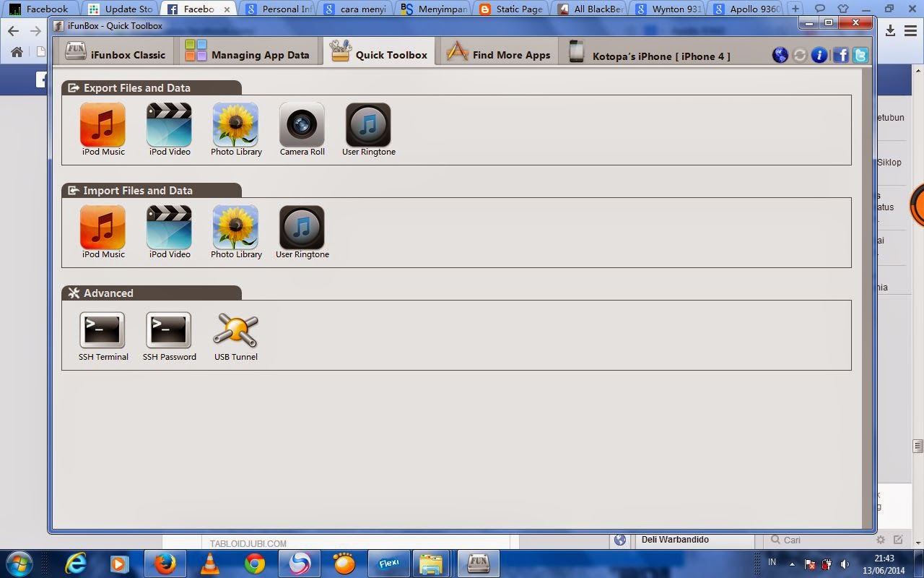
Task: Switch to Wynton 931 browser tab
Action: (668, 9)
